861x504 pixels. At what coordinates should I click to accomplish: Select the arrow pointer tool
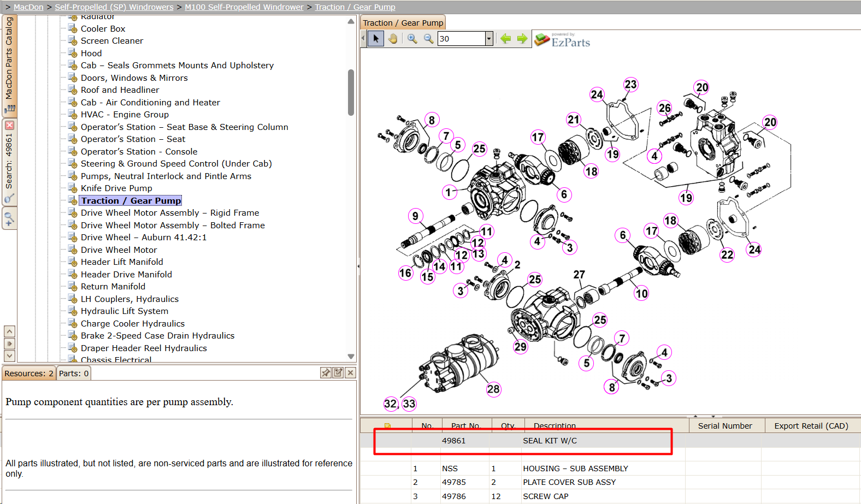[376, 39]
